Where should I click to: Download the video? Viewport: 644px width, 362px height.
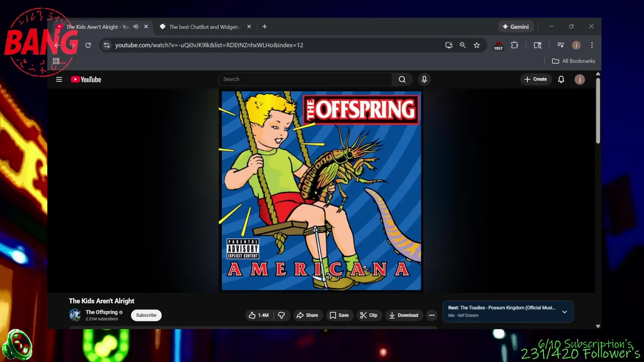(x=404, y=315)
